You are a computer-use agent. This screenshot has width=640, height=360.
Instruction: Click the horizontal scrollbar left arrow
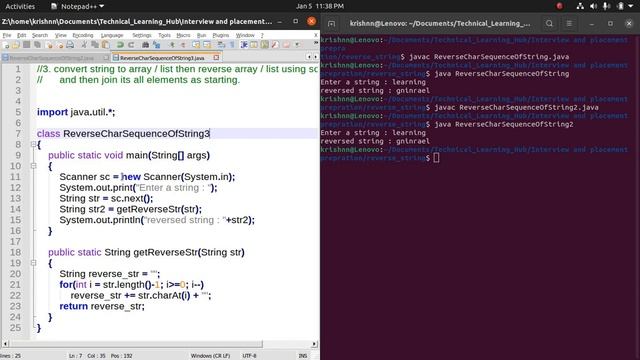point(5,344)
